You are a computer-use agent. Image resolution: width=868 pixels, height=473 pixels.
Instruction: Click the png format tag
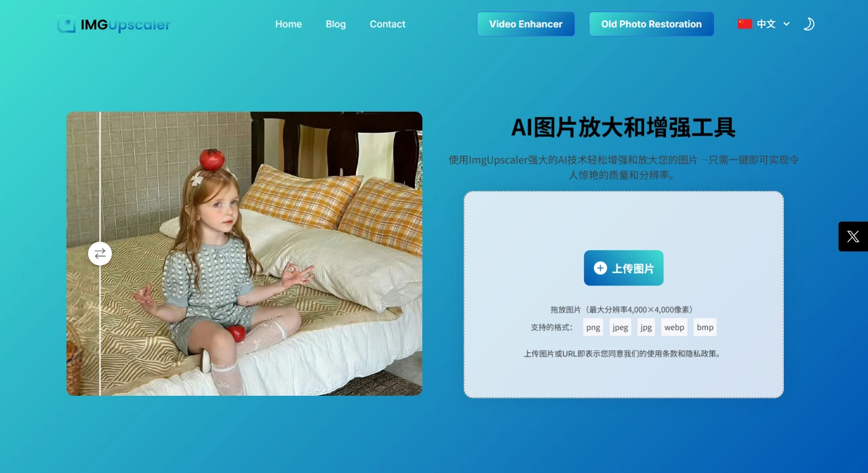coord(593,327)
